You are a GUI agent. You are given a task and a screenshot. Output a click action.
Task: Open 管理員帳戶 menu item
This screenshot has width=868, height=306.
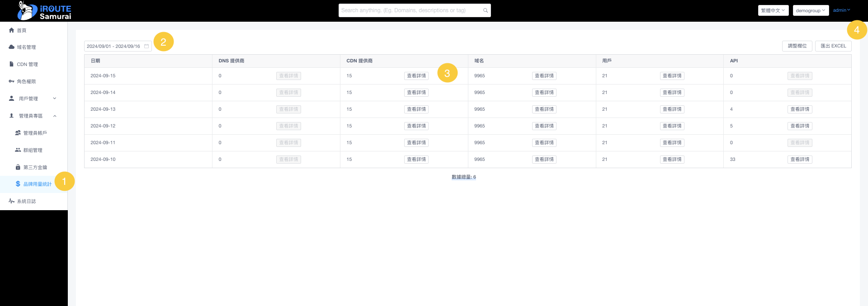coord(35,133)
